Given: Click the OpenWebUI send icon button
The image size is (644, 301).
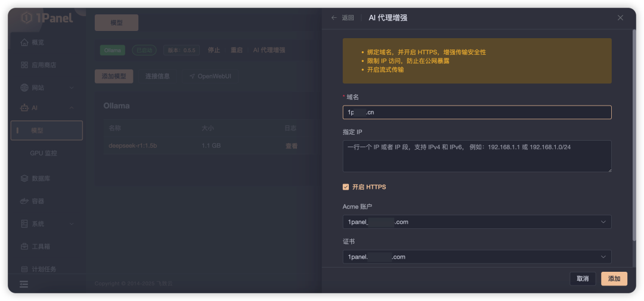Looking at the screenshot, I should [x=210, y=76].
